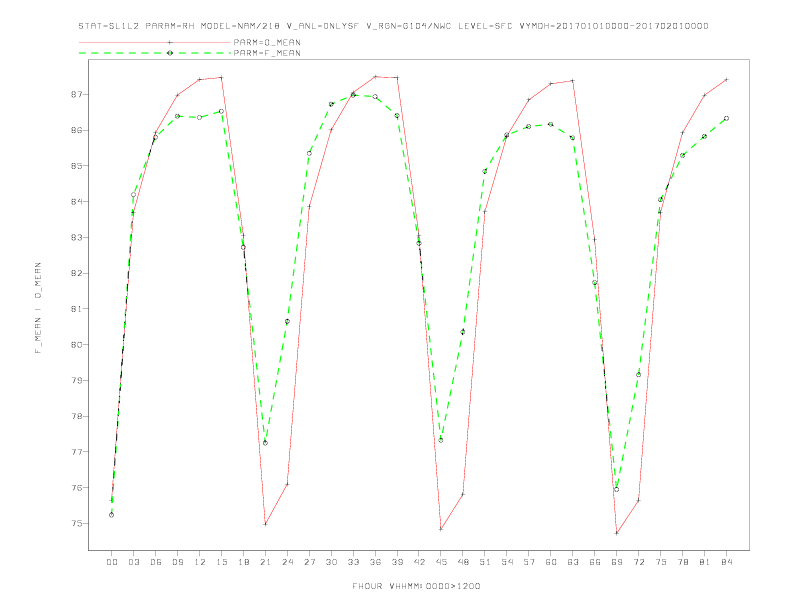Click x-axis tick label 33
The image size is (792, 612).
[353, 562]
